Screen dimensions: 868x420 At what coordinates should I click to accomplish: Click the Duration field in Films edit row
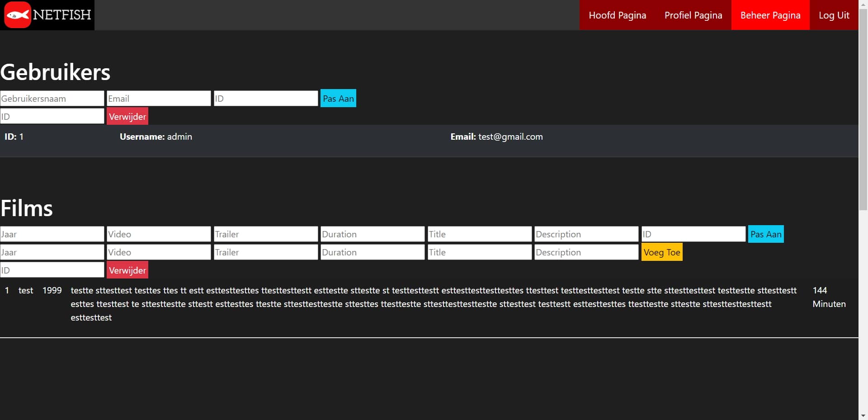point(373,234)
